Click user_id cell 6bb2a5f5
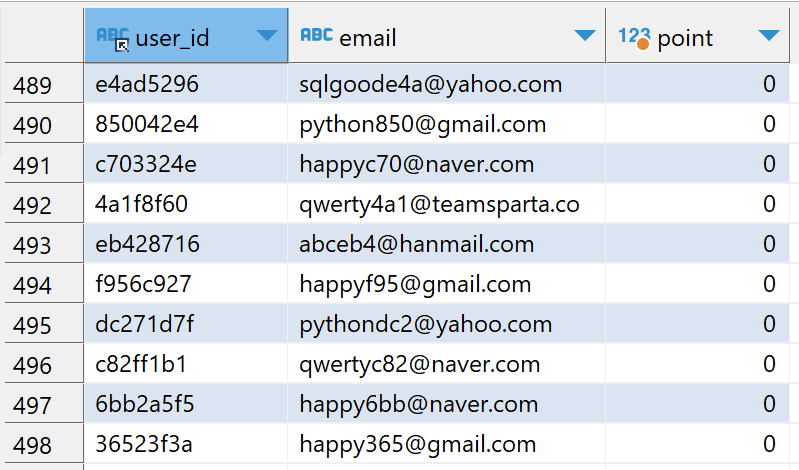 187,404
